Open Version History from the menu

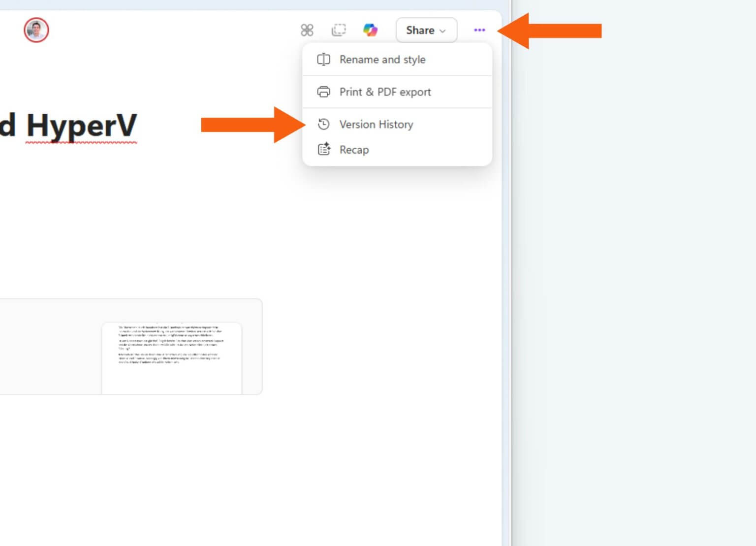coord(376,124)
